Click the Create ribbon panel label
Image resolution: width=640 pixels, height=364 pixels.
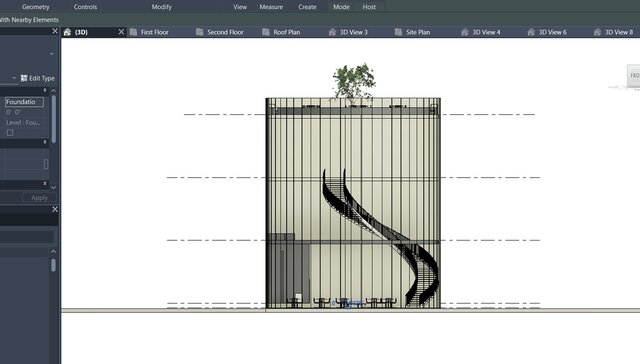click(x=307, y=7)
